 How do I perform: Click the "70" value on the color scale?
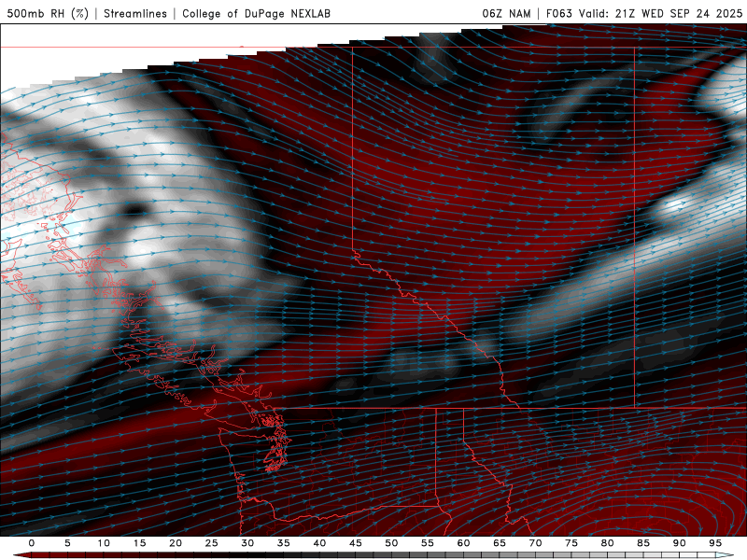point(535,543)
